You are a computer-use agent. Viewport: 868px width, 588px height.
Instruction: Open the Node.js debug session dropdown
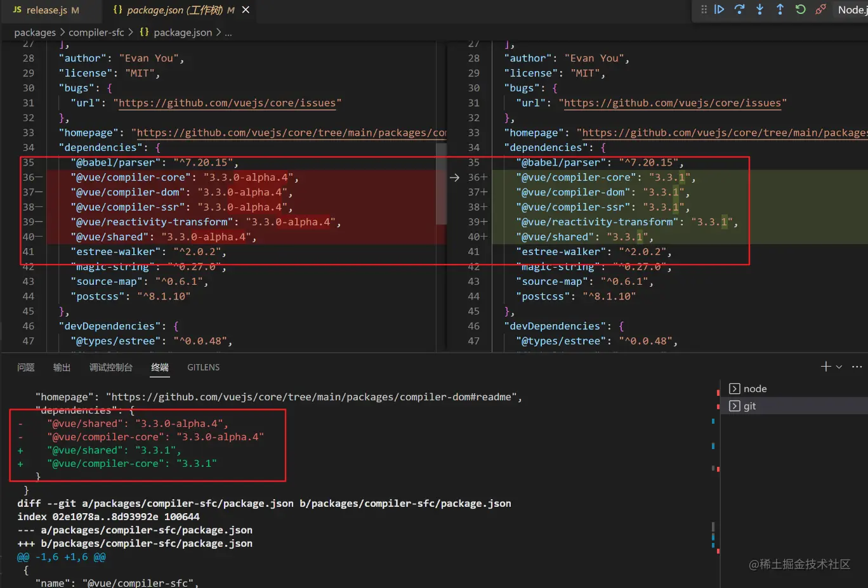click(x=852, y=10)
